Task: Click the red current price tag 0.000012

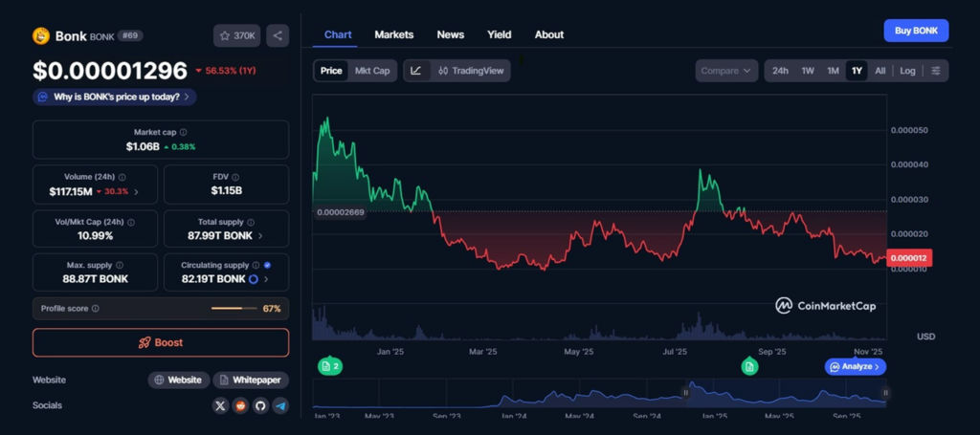Action: pos(909,258)
